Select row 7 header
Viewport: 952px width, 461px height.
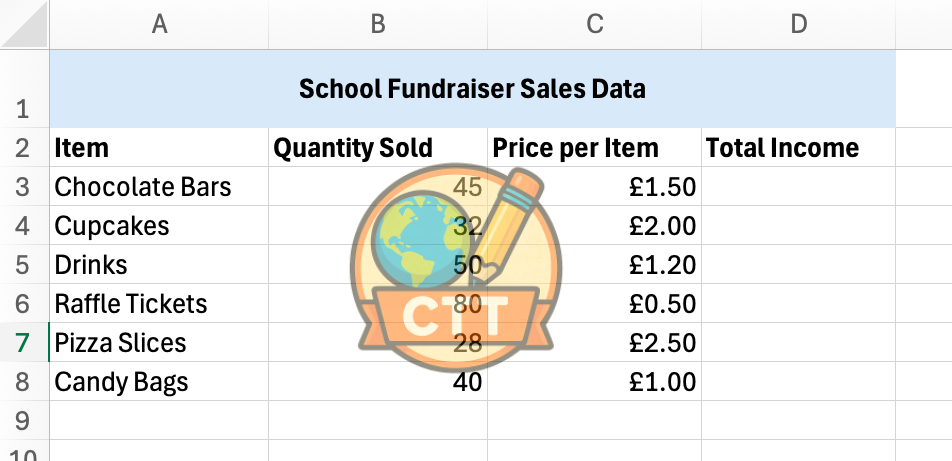coord(24,343)
